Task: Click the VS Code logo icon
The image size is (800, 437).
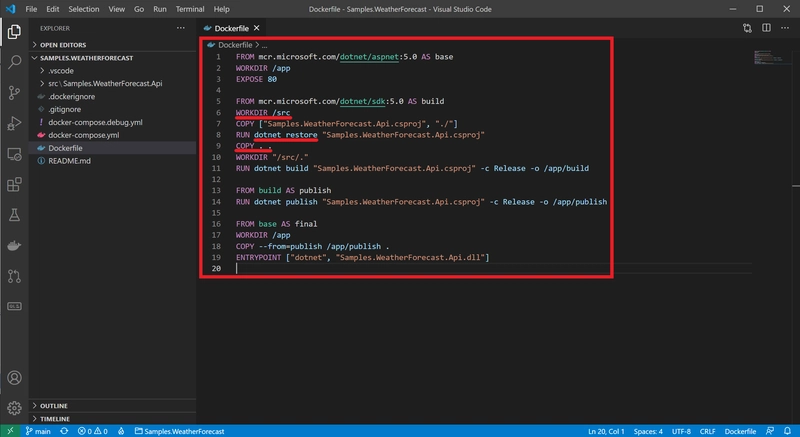Action: (x=11, y=9)
